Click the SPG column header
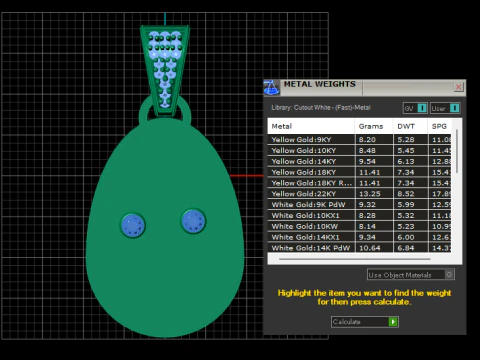 [439, 126]
